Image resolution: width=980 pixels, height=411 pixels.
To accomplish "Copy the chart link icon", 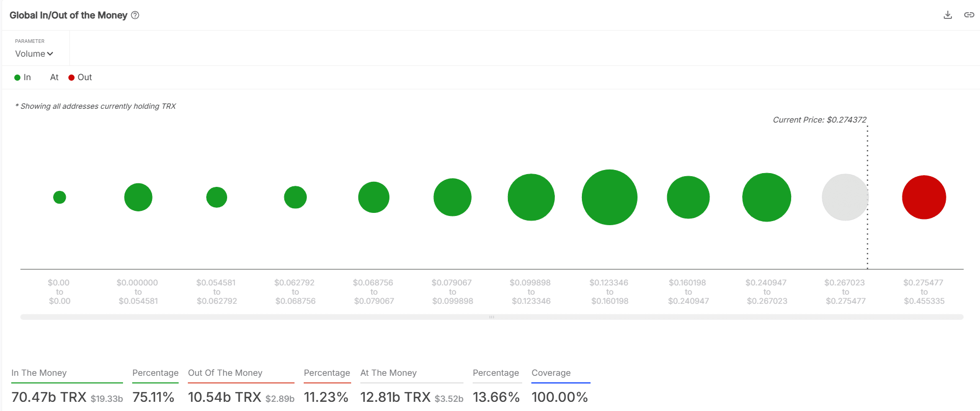I will click(x=969, y=15).
